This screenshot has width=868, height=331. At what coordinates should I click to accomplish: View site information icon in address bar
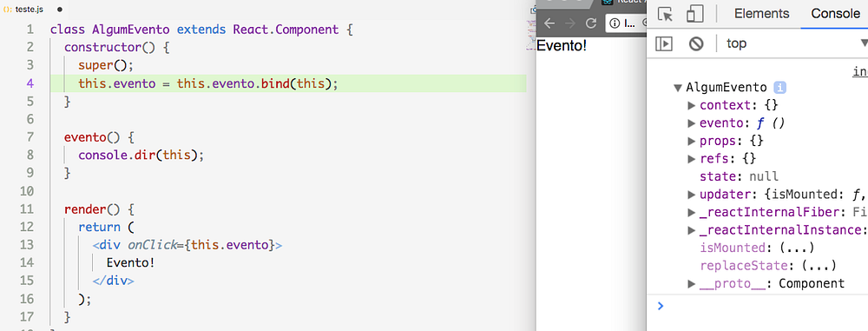click(x=614, y=23)
